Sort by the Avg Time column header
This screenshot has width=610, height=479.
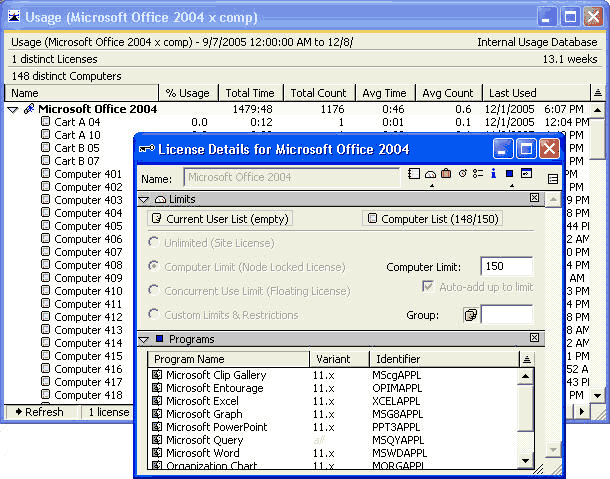click(x=385, y=93)
